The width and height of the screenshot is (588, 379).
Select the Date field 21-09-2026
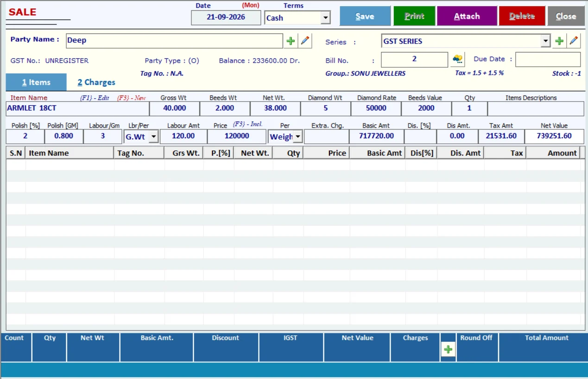[226, 18]
